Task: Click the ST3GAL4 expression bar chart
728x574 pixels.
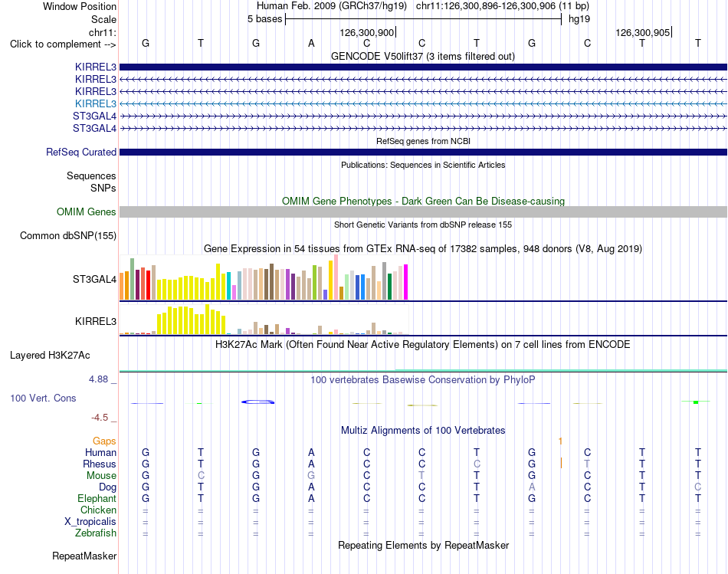Action: (x=264, y=277)
